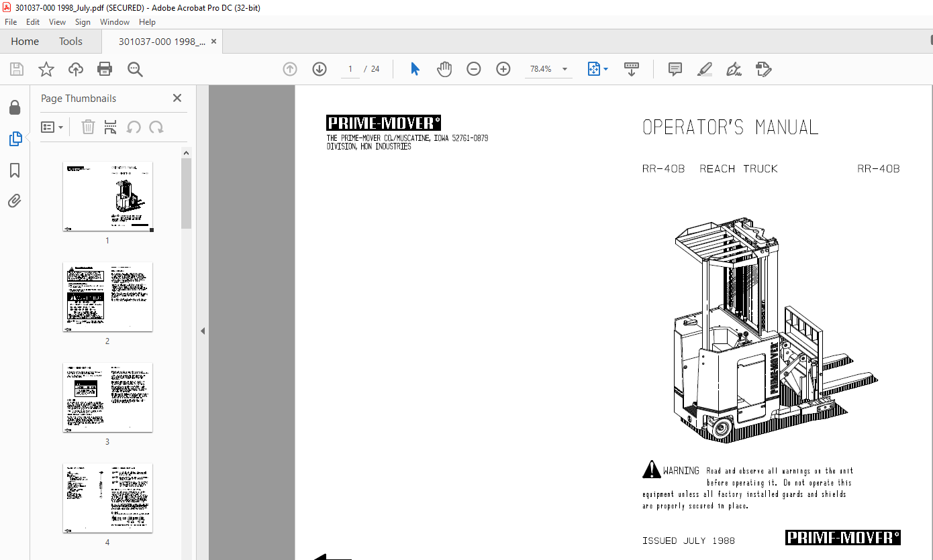The height and width of the screenshot is (560, 933).
Task: Click the upload to cloud icon
Action: 76,69
